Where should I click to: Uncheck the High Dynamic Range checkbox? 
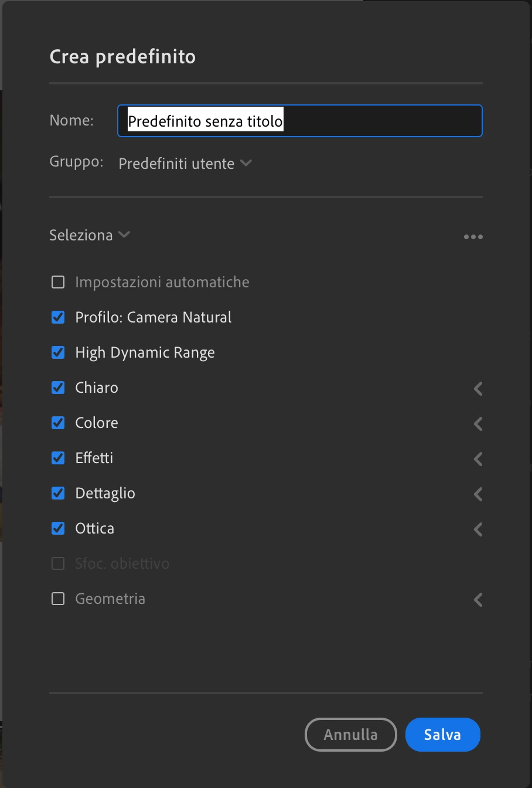pyautogui.click(x=58, y=353)
